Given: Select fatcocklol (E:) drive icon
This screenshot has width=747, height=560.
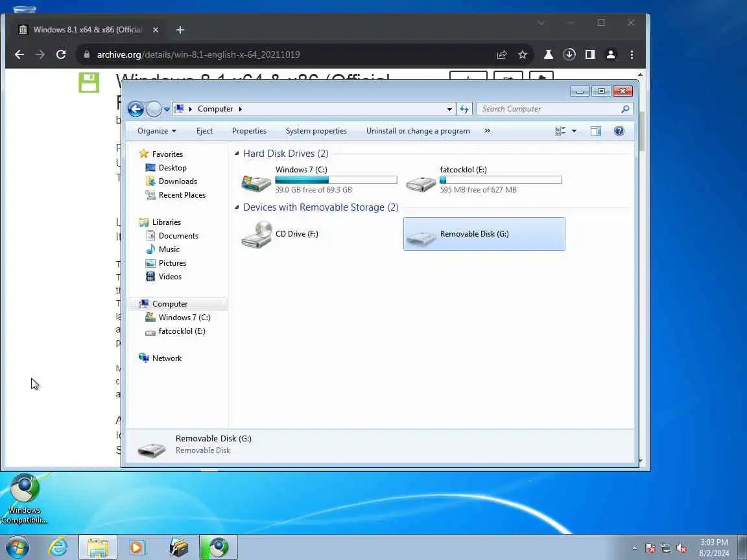Looking at the screenshot, I should pos(421,183).
